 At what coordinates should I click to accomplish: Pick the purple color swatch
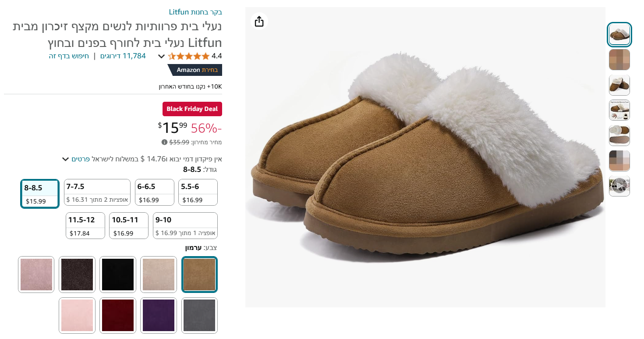pyautogui.click(x=159, y=315)
